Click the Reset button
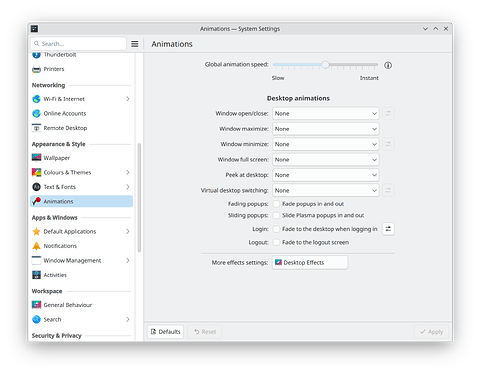The width and height of the screenshot is (480, 375). coord(205,332)
